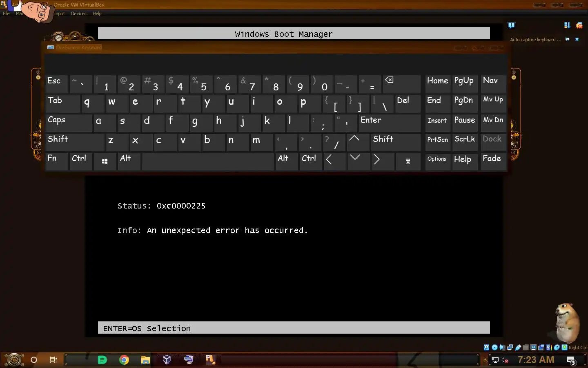Dismiss the Auto capture keyboard notification
Image resolution: width=588 pixels, height=368 pixels.
click(577, 39)
